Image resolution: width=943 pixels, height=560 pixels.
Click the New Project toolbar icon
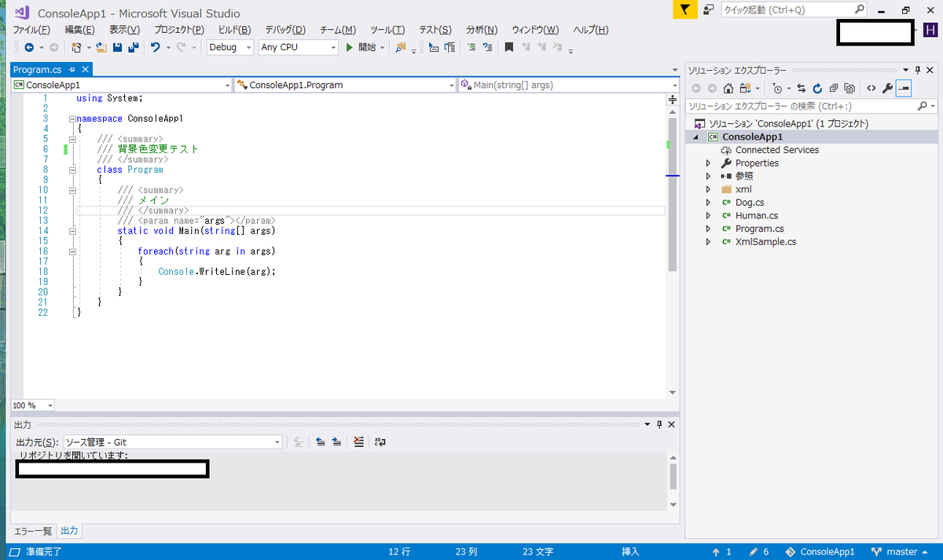76,47
